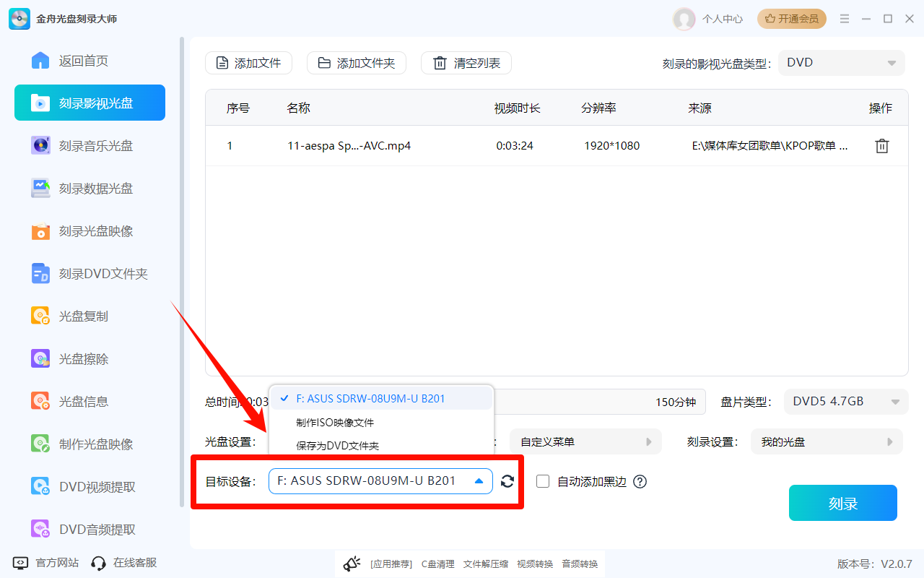
Task: Click the 刻录 burn button
Action: pos(843,503)
